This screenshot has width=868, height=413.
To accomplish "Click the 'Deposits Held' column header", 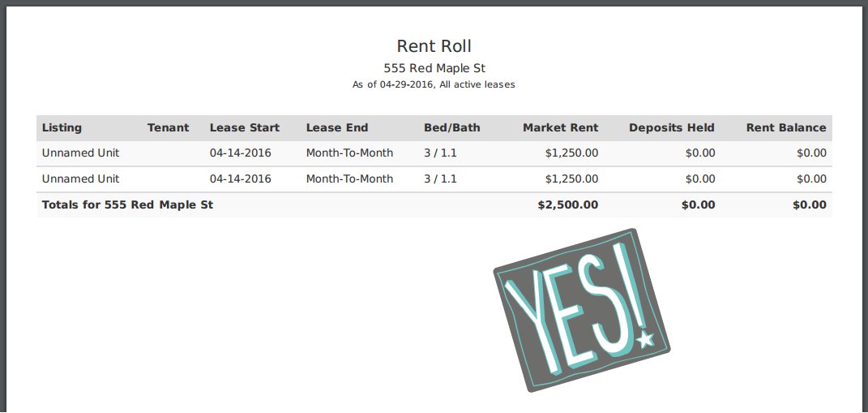I will pos(672,127).
